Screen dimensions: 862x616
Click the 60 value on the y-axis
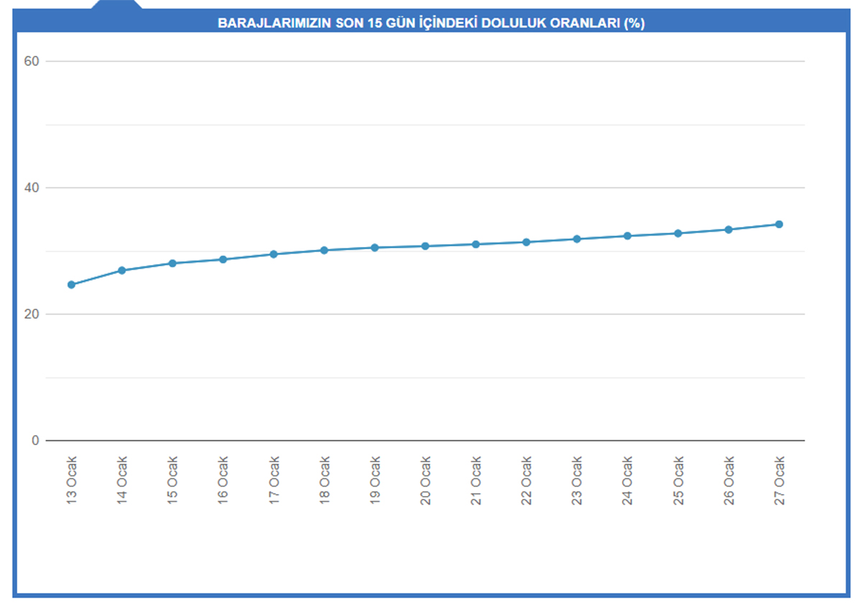pyautogui.click(x=31, y=62)
